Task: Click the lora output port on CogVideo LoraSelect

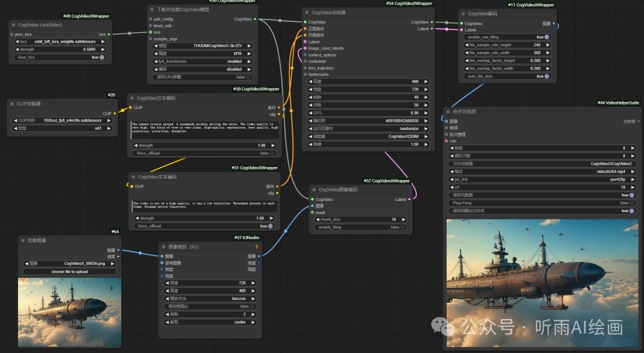Action: (109, 35)
